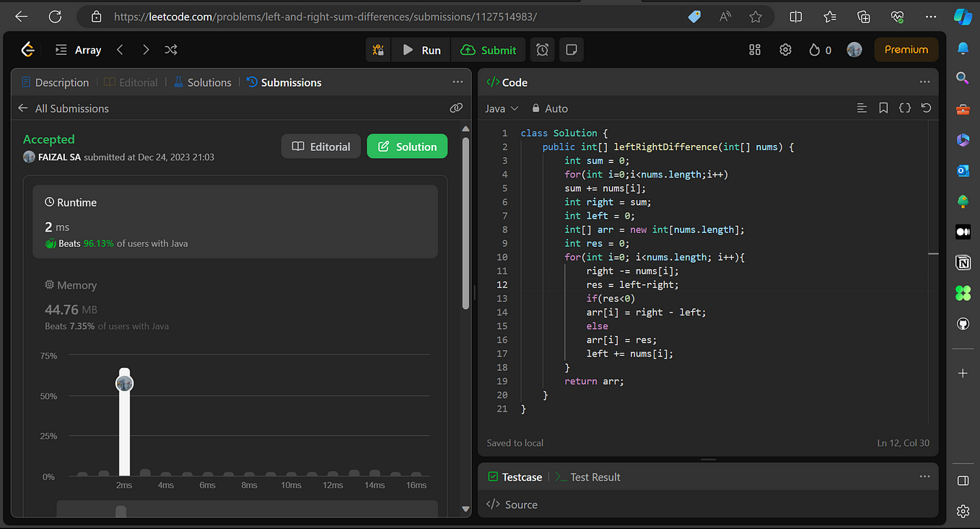Image resolution: width=980 pixels, height=529 pixels.
Task: Open the Array problem list
Action: pos(78,50)
